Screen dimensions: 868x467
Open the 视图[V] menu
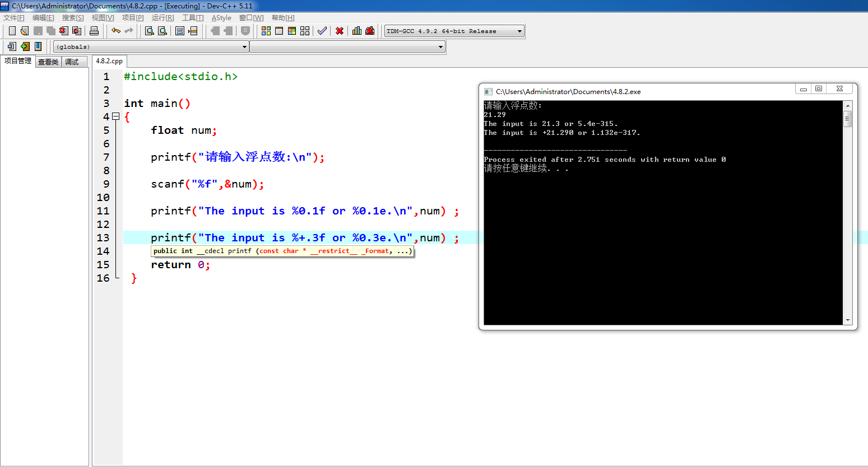(x=103, y=18)
